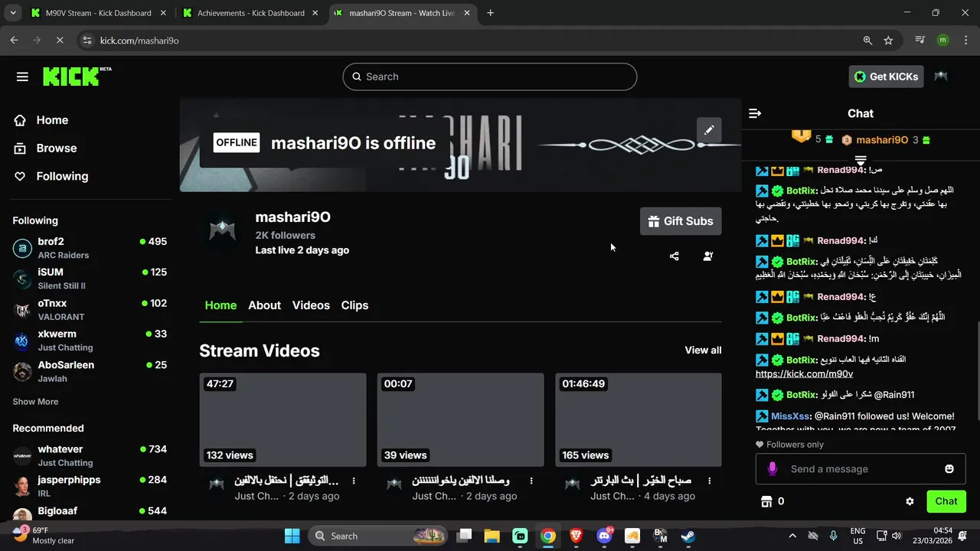
Task: Open options for the 00:07 video
Action: tap(531, 481)
